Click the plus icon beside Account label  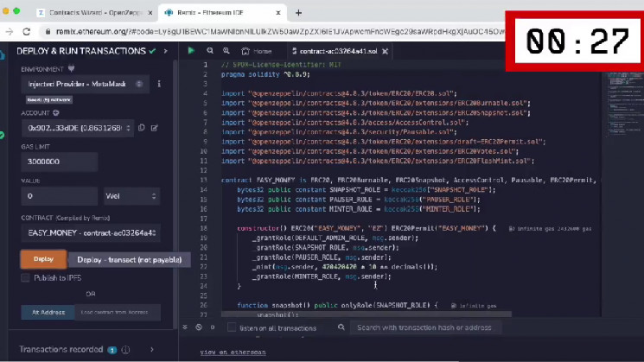point(55,112)
